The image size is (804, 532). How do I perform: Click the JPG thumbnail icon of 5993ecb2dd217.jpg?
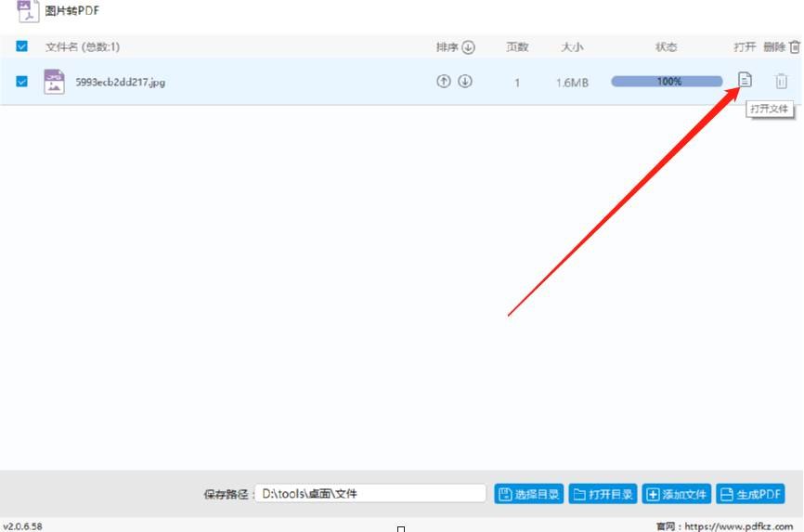click(x=54, y=82)
